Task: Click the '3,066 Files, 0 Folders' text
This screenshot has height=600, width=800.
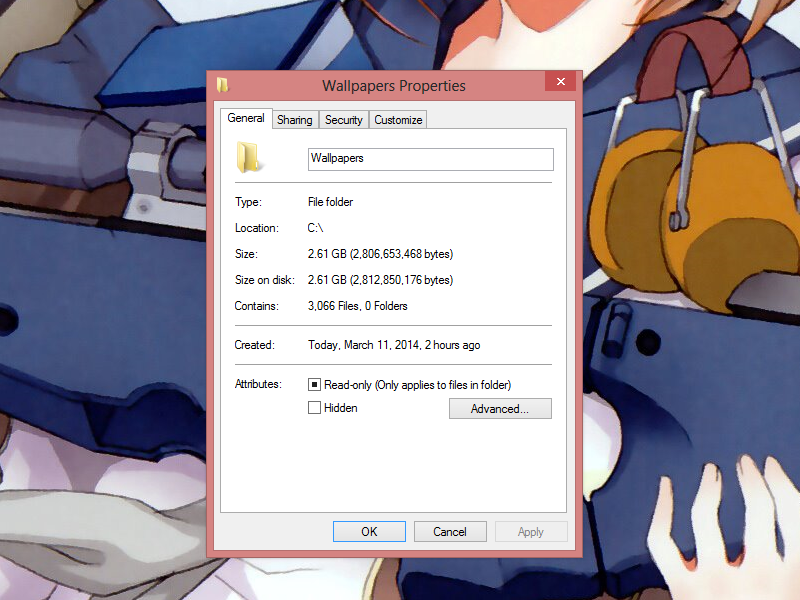Action: (x=358, y=306)
